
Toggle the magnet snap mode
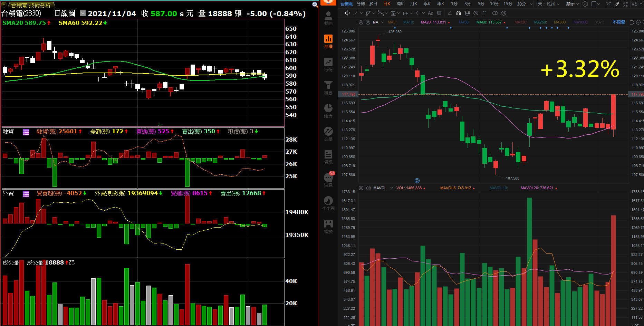458,13
